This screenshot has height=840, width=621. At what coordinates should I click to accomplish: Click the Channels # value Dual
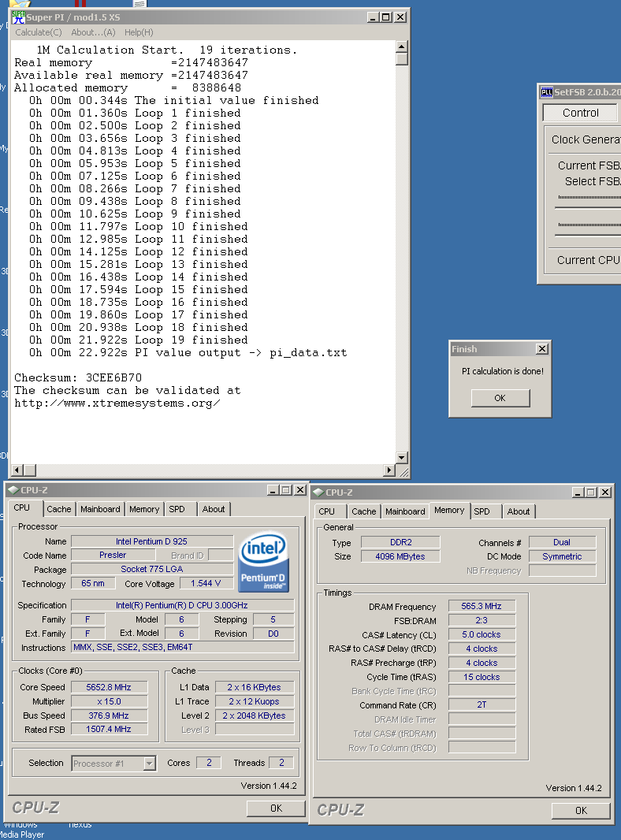point(562,542)
